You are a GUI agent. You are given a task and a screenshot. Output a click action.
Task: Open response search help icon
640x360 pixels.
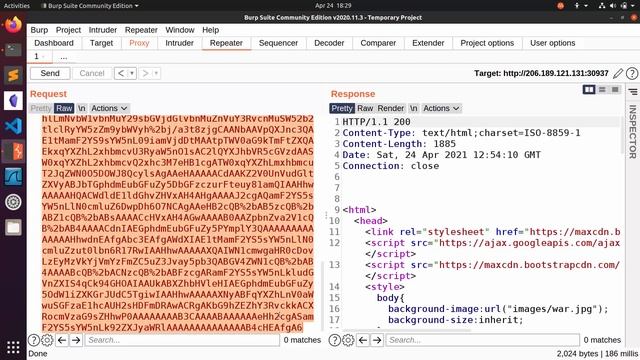pyautogui.click(x=335, y=340)
